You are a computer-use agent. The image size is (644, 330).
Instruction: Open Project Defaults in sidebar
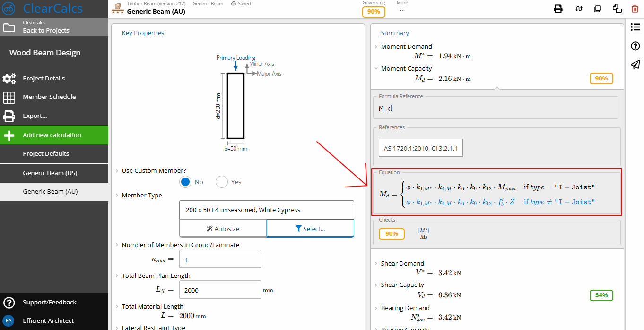(x=54, y=154)
